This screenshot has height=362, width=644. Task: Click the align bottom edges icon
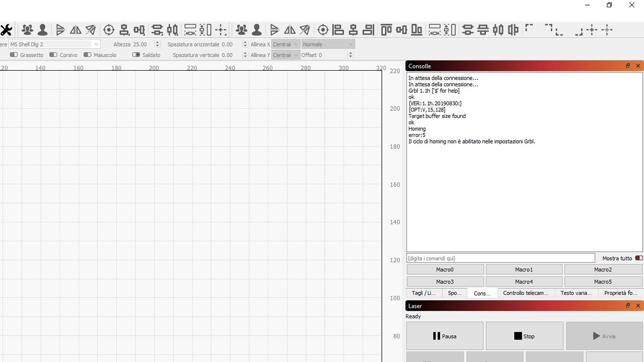(x=417, y=30)
